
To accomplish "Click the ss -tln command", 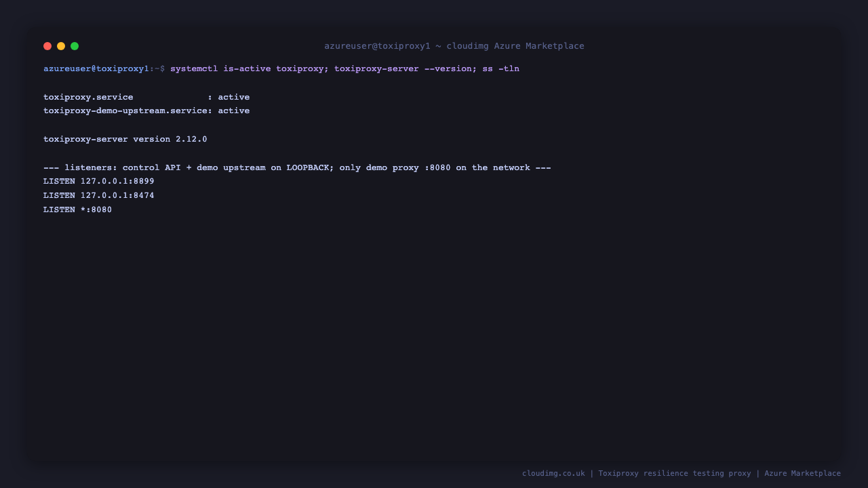I will pos(501,68).
